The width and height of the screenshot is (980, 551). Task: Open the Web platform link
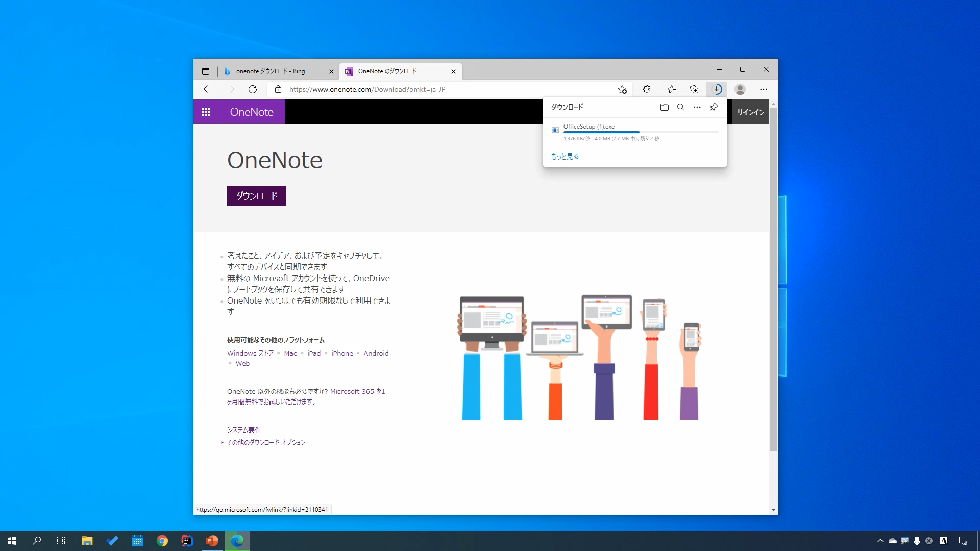[242, 364]
